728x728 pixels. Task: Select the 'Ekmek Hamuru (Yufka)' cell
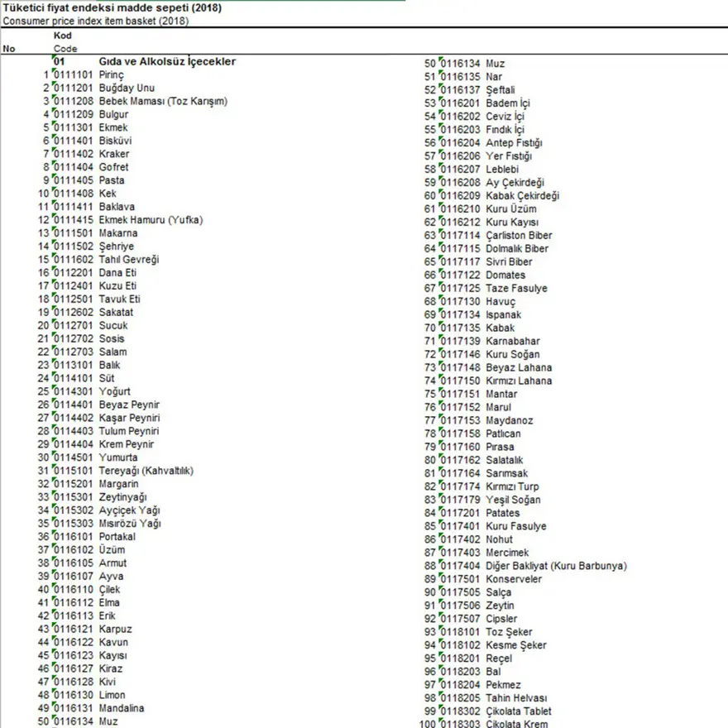pos(151,220)
